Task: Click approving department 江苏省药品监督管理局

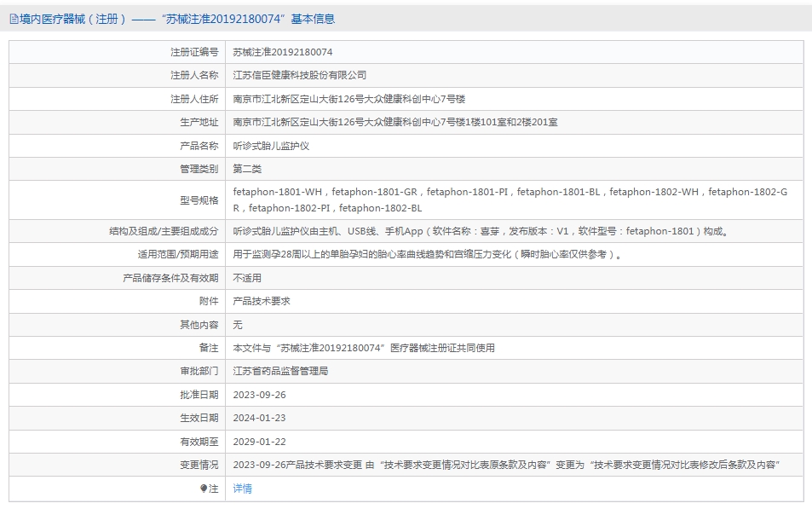Action: tap(280, 371)
